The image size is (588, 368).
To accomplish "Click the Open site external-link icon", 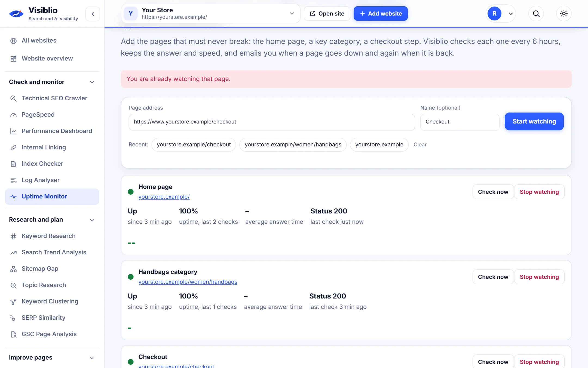I will click(313, 13).
